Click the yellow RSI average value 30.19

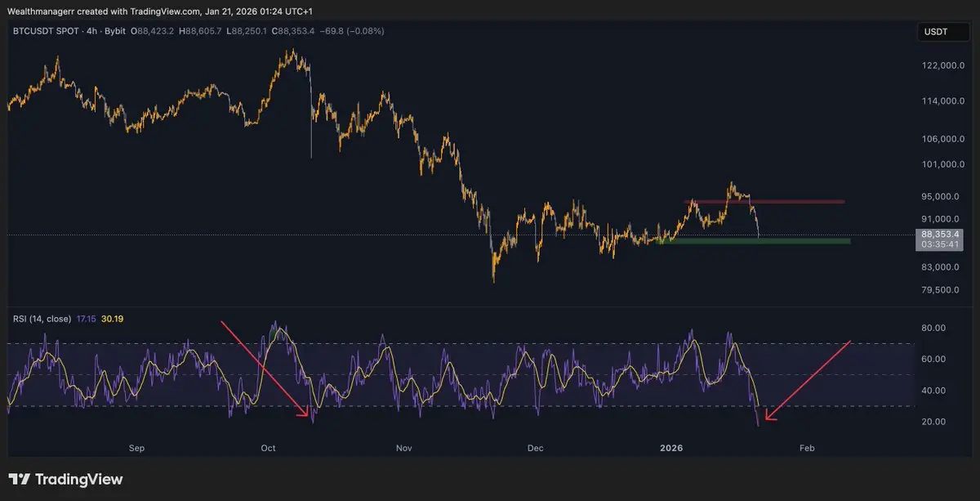tap(113, 318)
